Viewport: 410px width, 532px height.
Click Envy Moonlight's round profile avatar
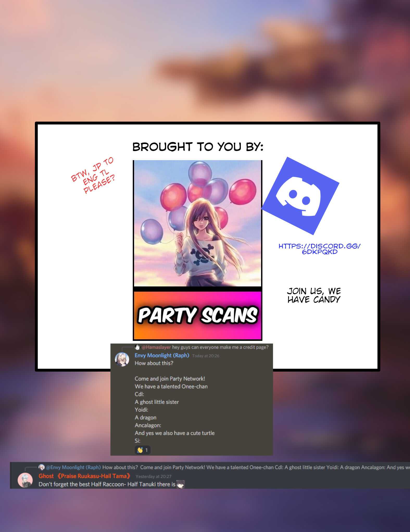coord(122,359)
